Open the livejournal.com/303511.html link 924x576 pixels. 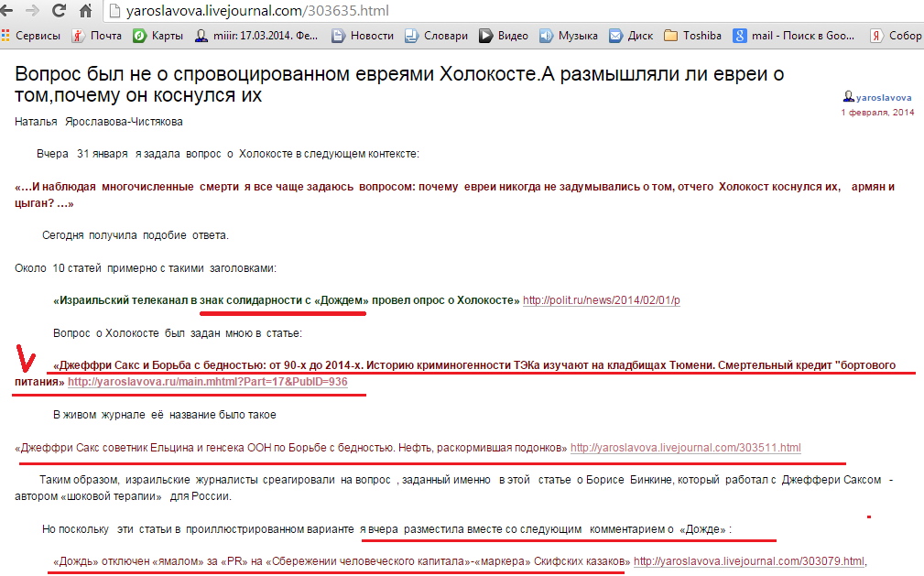(685, 448)
